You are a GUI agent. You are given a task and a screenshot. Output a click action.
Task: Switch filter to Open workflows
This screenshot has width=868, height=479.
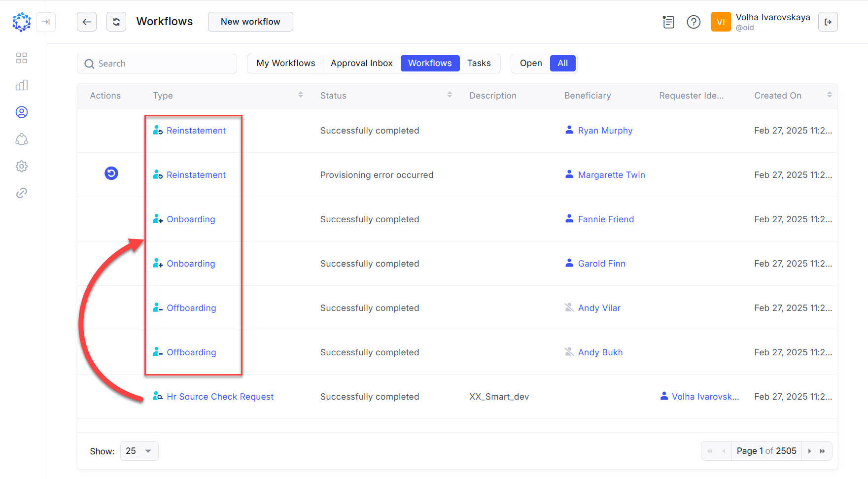click(x=530, y=63)
